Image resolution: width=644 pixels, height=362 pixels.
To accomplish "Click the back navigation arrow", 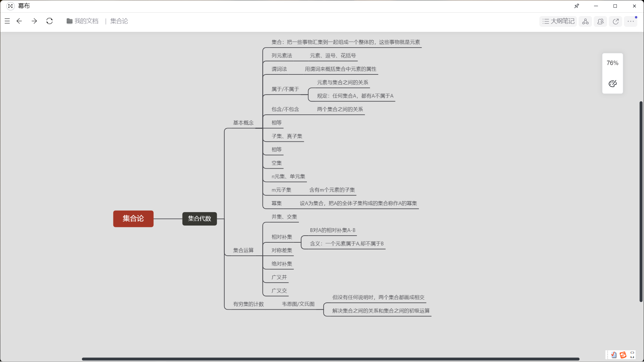I will 19,21.
